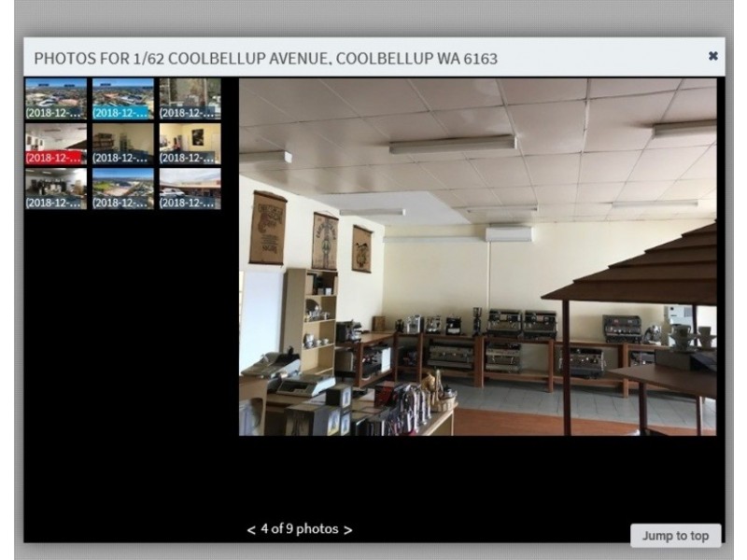The height and width of the screenshot is (560, 747).
Task: Select the aerial thumbnail with blue date label
Action: 122,99
